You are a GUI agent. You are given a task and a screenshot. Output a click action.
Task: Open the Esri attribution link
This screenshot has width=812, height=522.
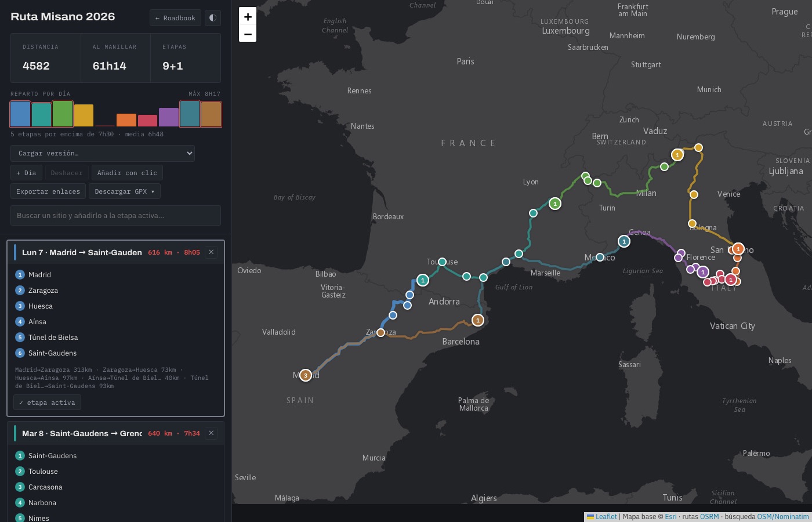pos(670,517)
